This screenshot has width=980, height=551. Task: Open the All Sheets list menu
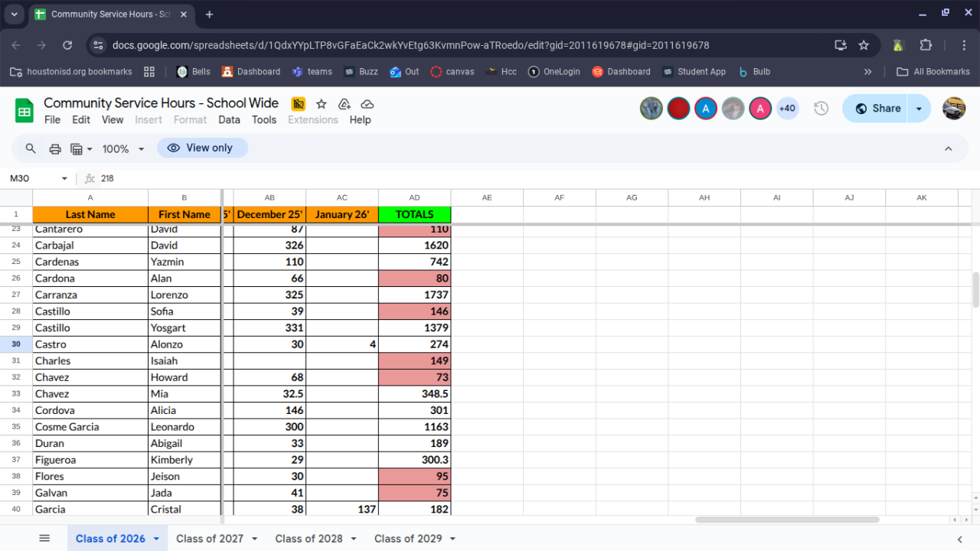[x=44, y=539]
